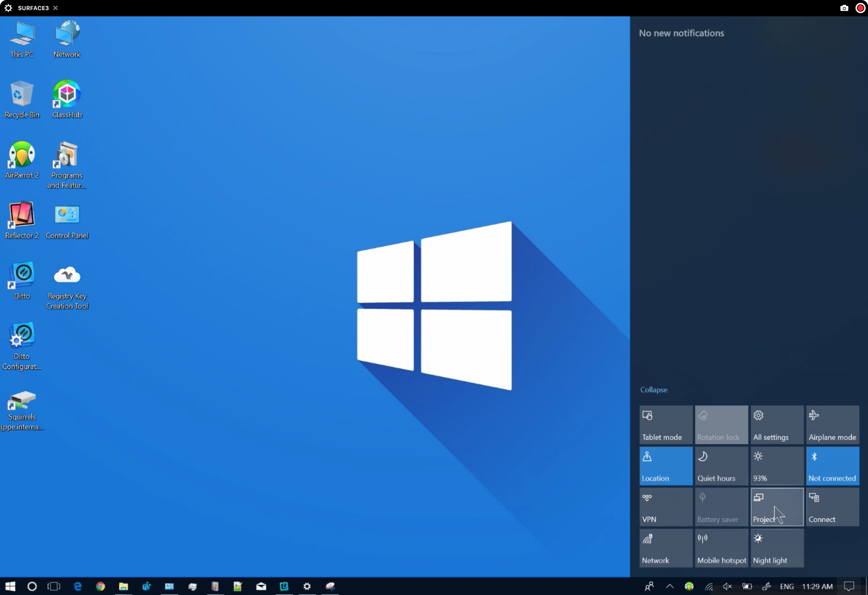This screenshot has height=595, width=868.
Task: Open the Start menu
Action: [10, 586]
